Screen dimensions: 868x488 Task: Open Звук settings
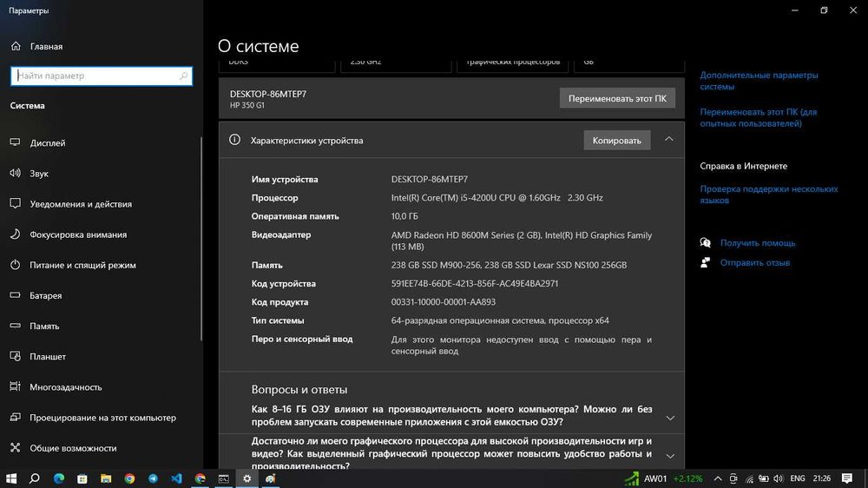pos(39,174)
